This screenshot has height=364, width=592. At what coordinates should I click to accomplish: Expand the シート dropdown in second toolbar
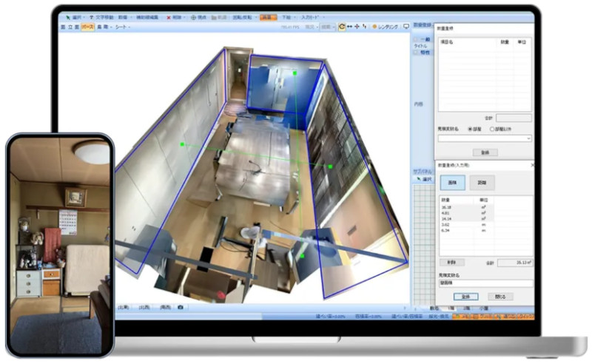[x=121, y=27]
